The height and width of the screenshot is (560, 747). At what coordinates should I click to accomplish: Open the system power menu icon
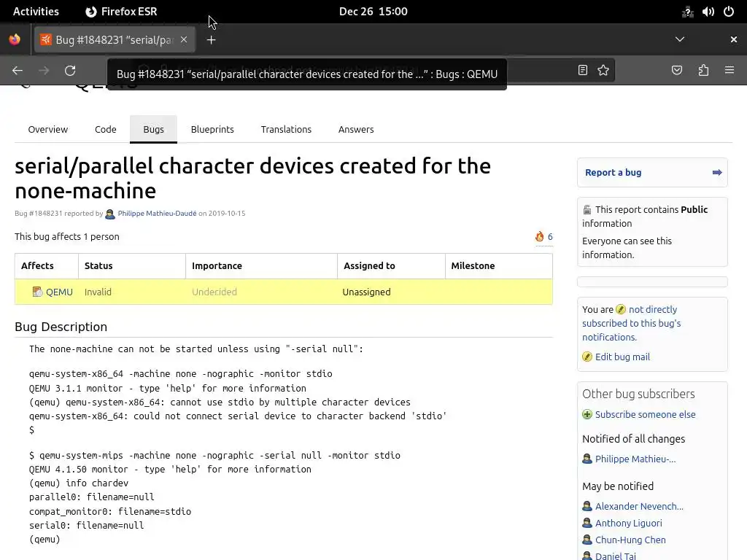[728, 11]
